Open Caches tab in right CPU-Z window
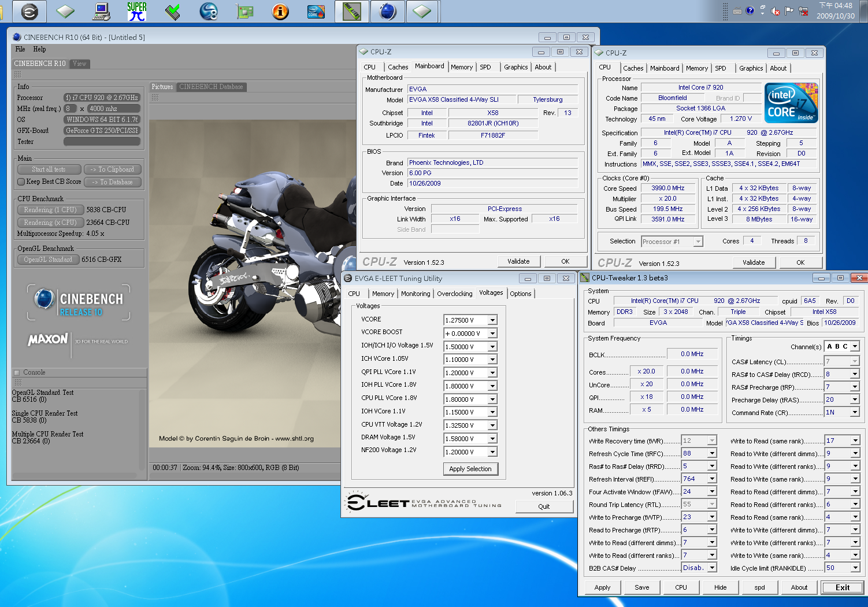The width and height of the screenshot is (868, 607). (x=633, y=68)
